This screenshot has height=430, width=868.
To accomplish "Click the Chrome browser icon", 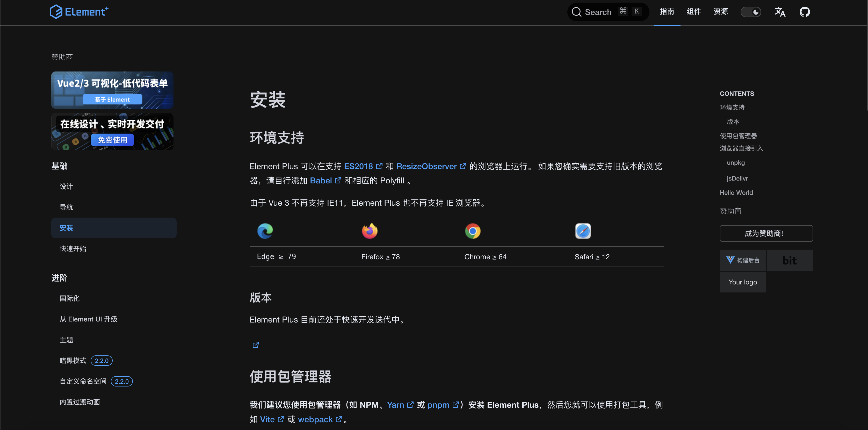I will 472,231.
